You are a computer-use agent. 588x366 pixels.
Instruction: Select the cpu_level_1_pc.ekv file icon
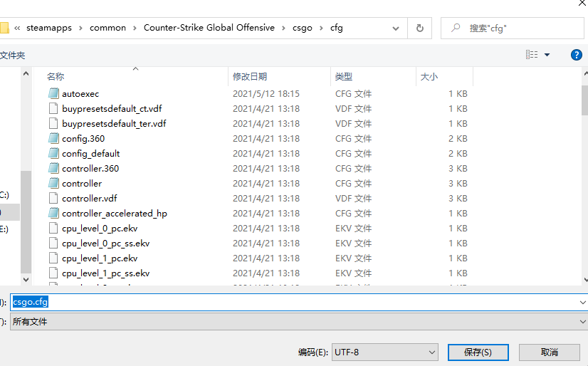53,258
